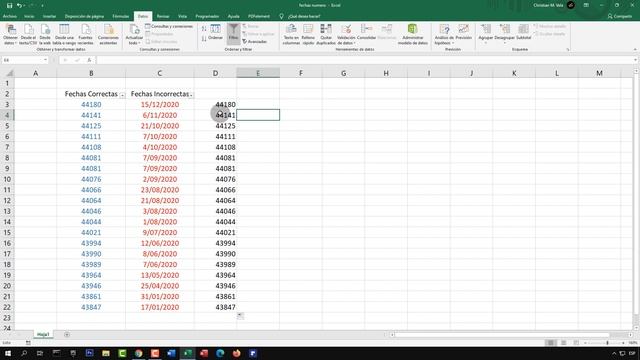The width and height of the screenshot is (640, 360).
Task: Select the Hoja1 sheet tab
Action: (x=43, y=334)
